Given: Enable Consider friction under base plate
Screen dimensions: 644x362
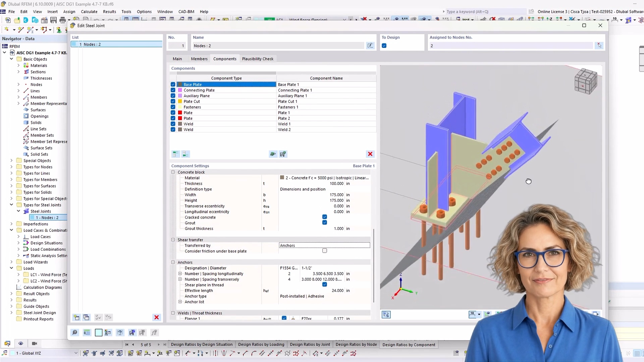Looking at the screenshot, I should 324,251.
